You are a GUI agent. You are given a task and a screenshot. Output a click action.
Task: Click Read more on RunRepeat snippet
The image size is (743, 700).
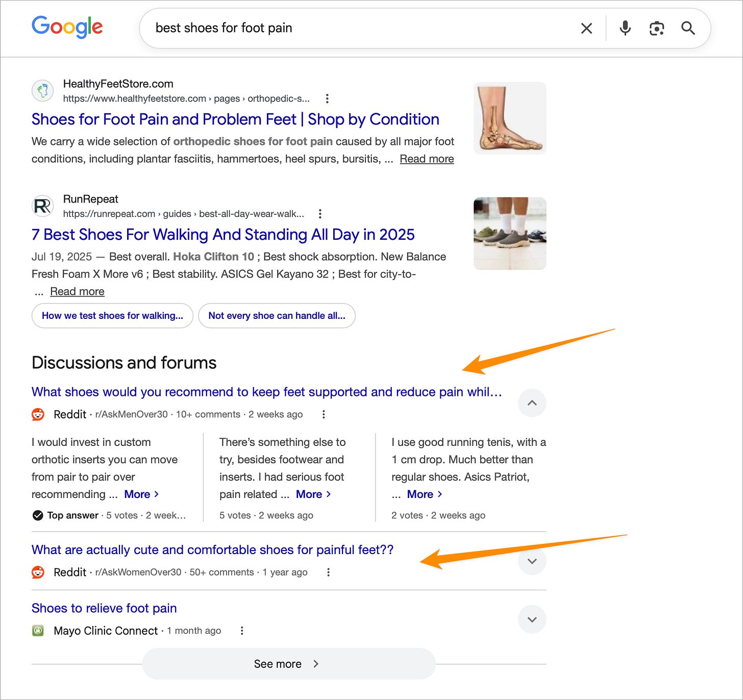pyautogui.click(x=77, y=291)
